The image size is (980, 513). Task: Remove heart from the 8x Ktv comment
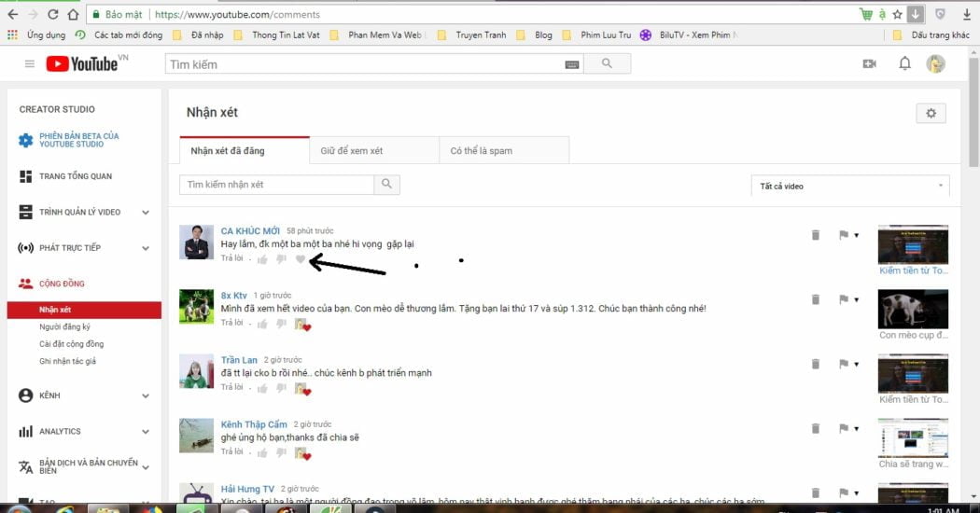[302, 325]
